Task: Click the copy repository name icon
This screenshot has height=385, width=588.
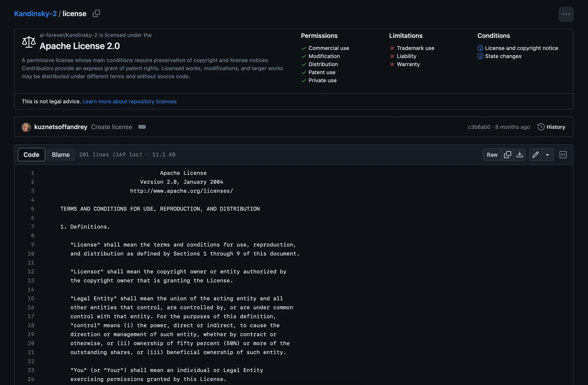Action: (96, 13)
